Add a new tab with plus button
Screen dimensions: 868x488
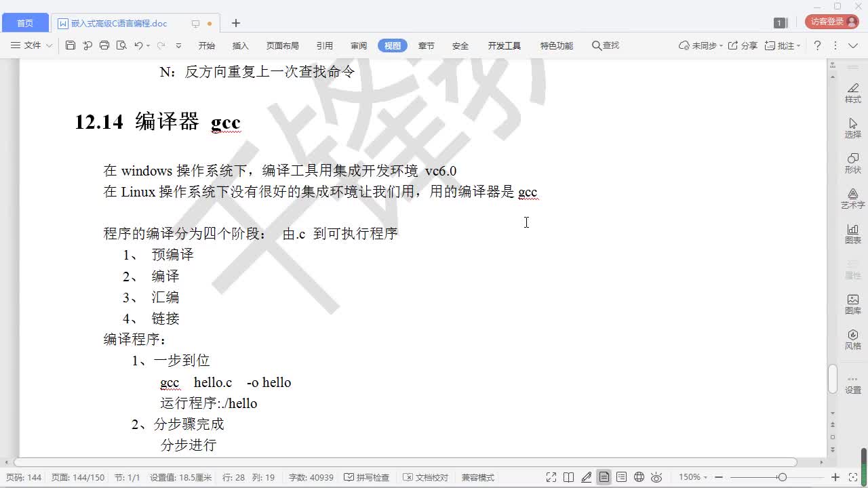(236, 23)
